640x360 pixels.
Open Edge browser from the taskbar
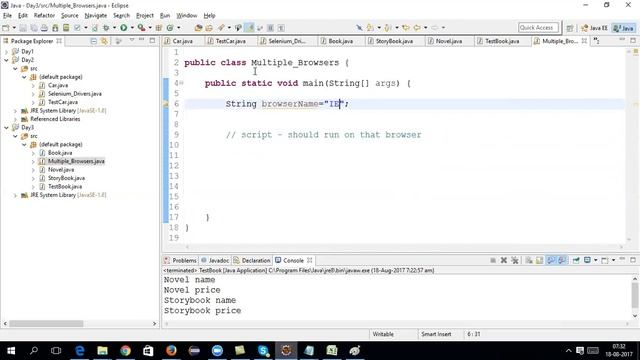80,350
